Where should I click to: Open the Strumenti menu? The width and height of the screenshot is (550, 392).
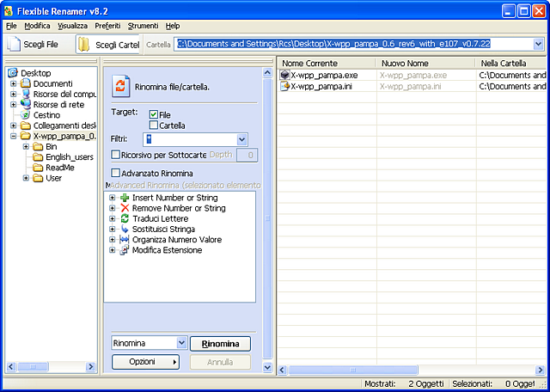point(143,26)
